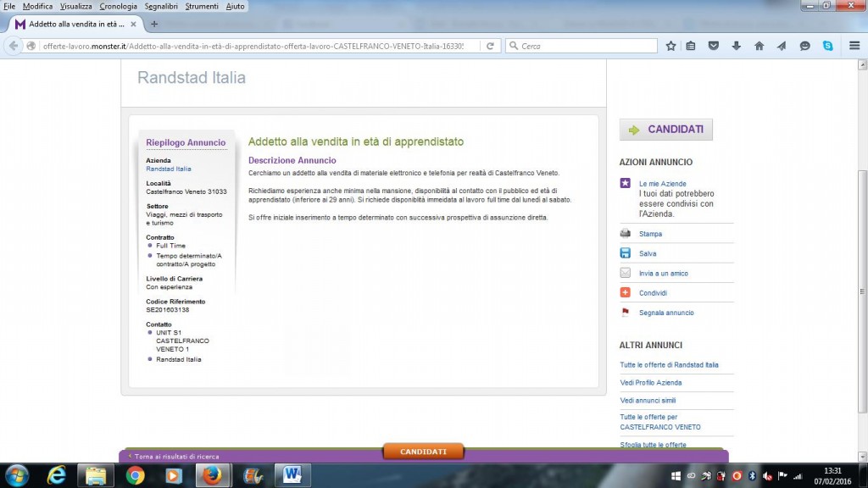Close the Addetto alla vendita tab
868x488 pixels.
(x=133, y=25)
